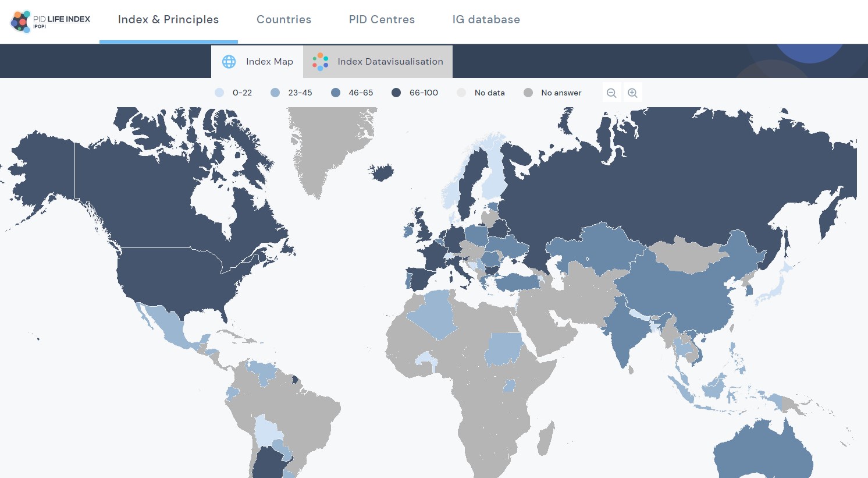This screenshot has width=868, height=478.
Task: Click the '66-100' legend label
Action: click(x=424, y=93)
